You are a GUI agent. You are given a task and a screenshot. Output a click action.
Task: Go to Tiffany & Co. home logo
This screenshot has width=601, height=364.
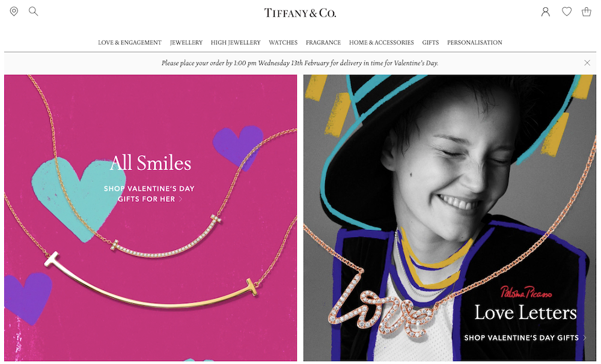300,13
